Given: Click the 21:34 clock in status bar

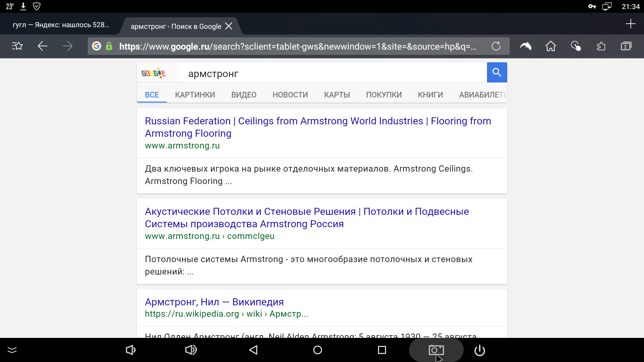Looking at the screenshot, I should [x=631, y=6].
